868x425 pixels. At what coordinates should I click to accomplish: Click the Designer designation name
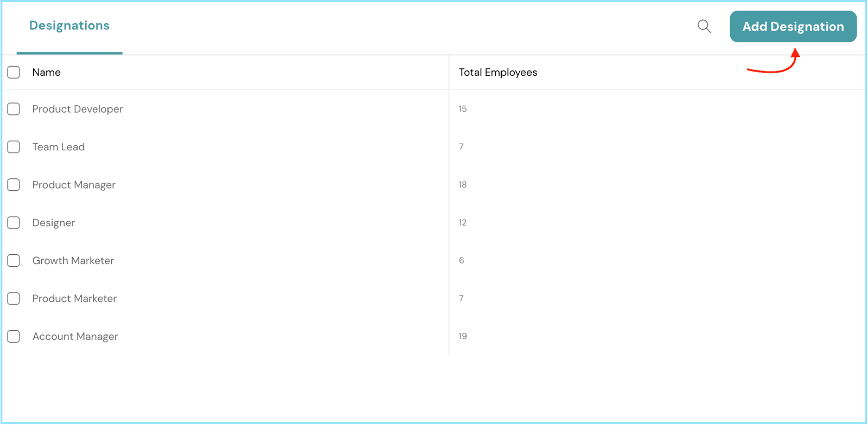(x=54, y=223)
